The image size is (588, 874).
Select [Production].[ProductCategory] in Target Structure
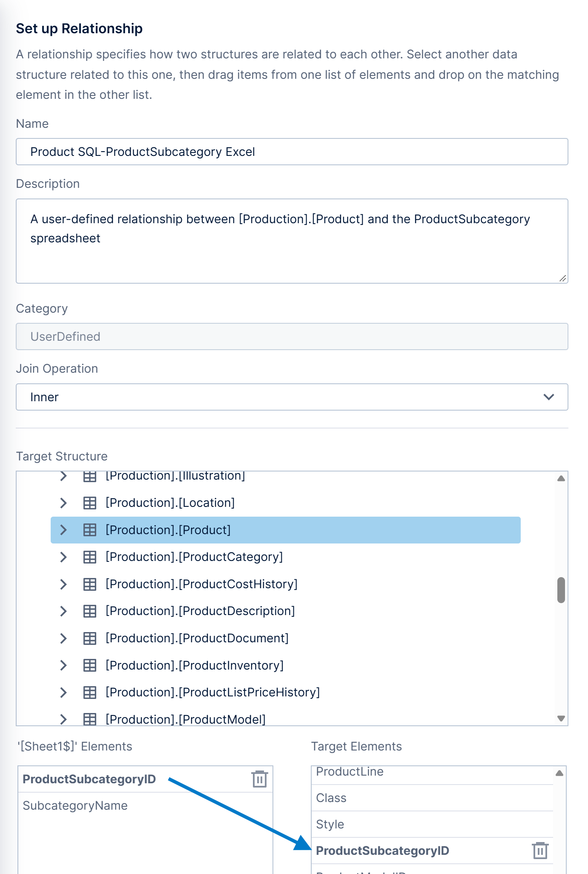point(194,557)
